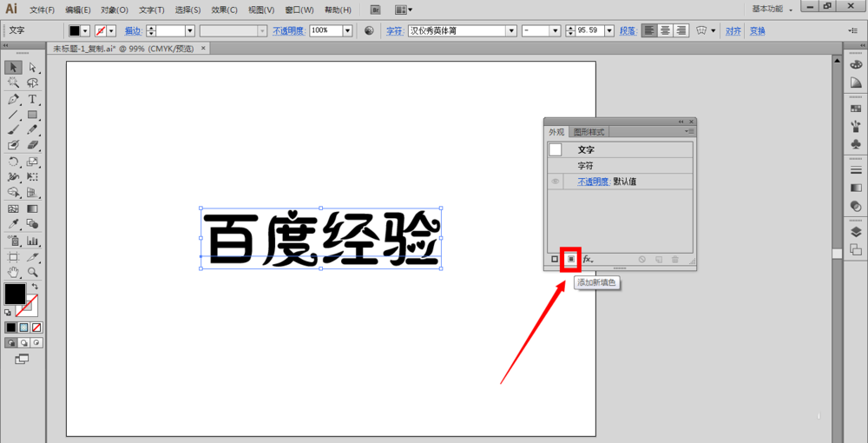Select the Rectangle tool

[x=33, y=115]
